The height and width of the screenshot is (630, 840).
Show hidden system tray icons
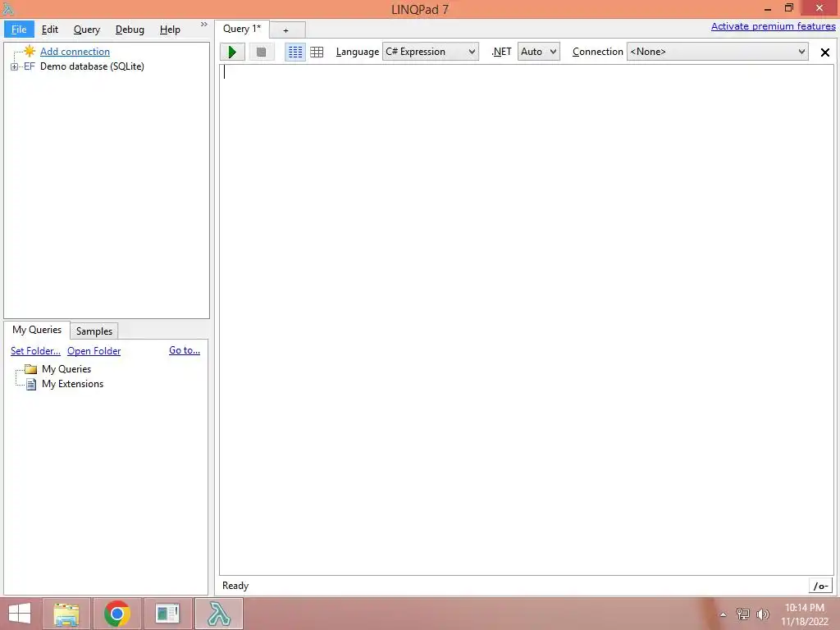click(x=723, y=614)
